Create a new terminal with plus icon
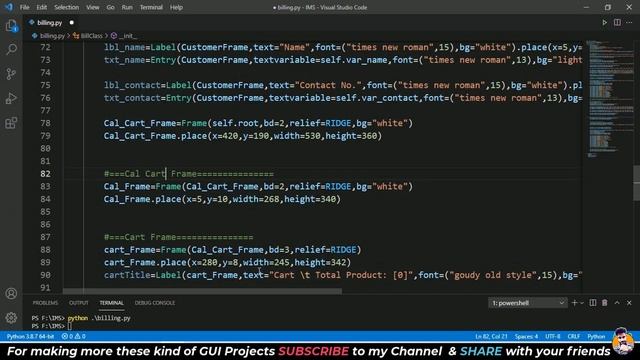 coord(574,303)
